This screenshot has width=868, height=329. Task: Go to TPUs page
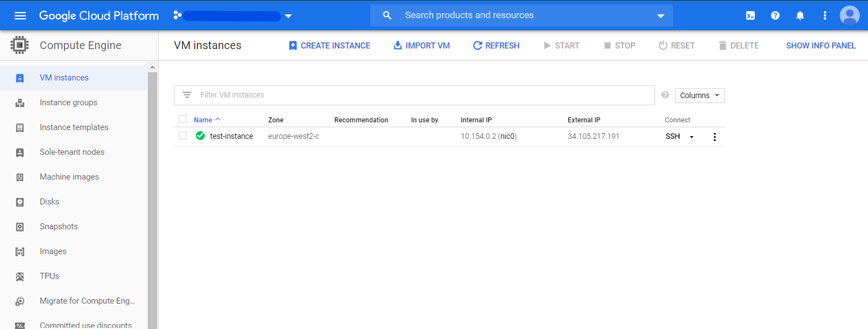(x=73, y=276)
